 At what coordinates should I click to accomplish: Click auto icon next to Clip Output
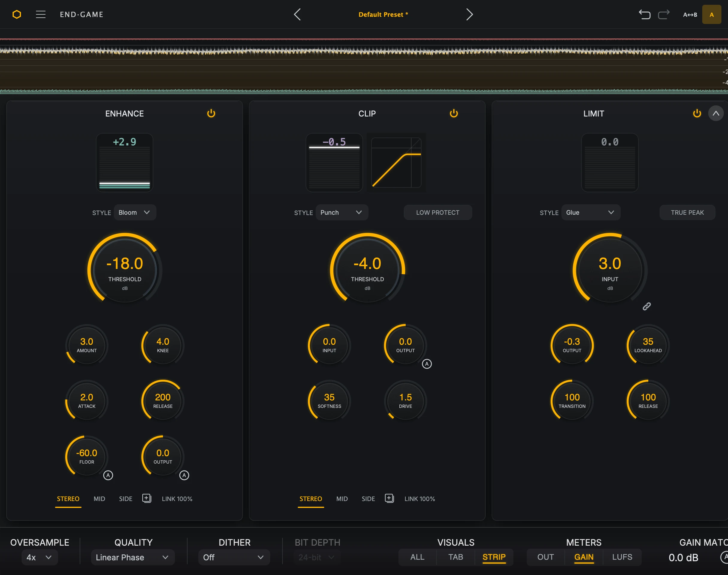(427, 364)
